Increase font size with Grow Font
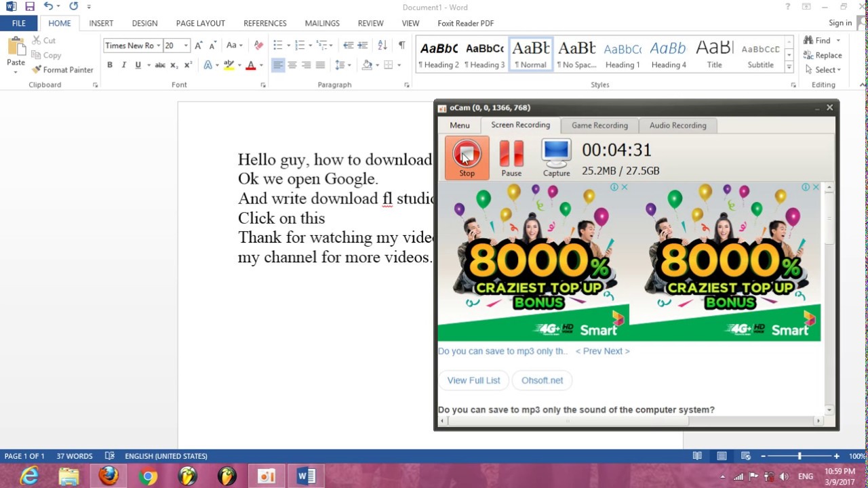 199,45
